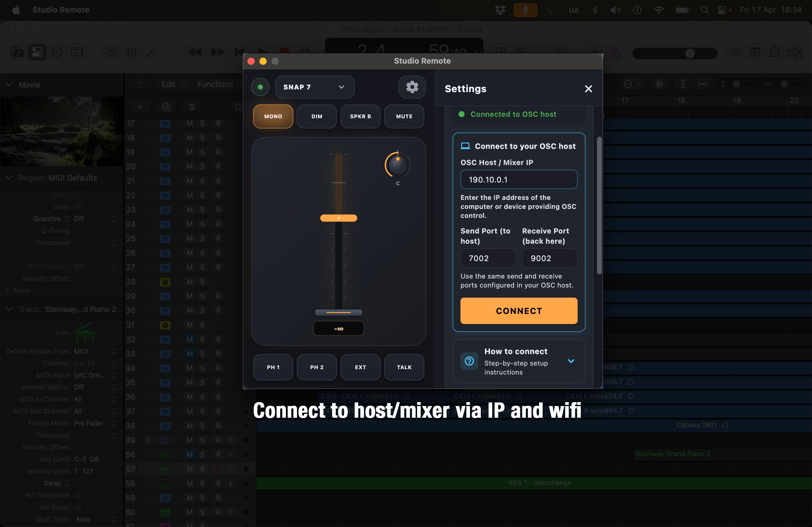
Task: Open the mixer levels icon in the toolbar
Action: (131, 52)
